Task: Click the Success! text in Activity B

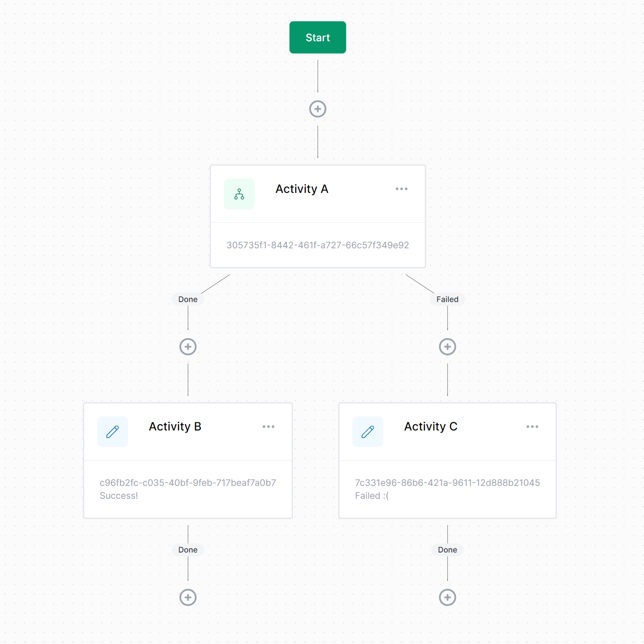Action: (119, 495)
